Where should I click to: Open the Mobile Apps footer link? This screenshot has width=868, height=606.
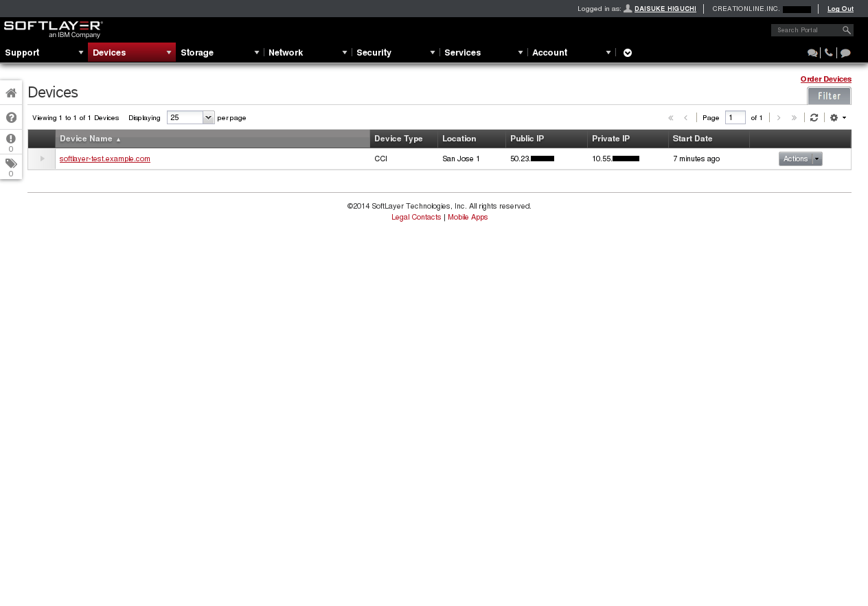pyautogui.click(x=468, y=217)
